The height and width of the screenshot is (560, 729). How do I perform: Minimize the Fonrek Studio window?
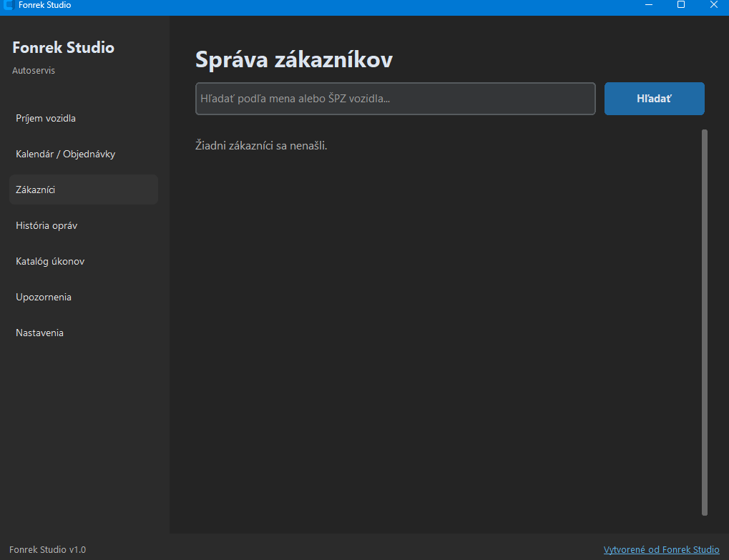pos(649,4)
